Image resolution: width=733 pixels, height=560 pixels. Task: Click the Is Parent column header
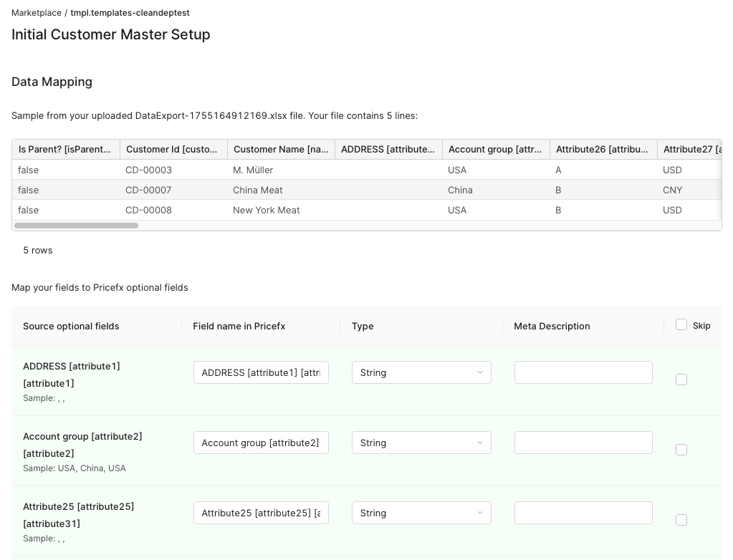(64, 149)
